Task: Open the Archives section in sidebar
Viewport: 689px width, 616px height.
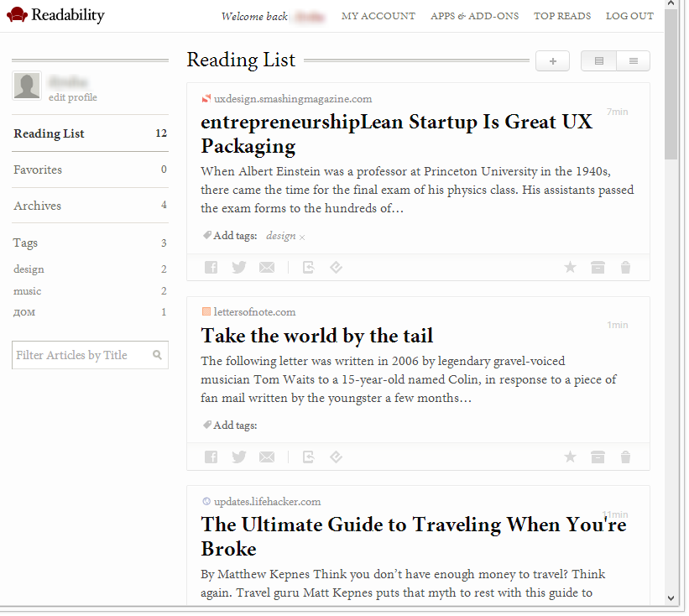Action: pos(38,206)
